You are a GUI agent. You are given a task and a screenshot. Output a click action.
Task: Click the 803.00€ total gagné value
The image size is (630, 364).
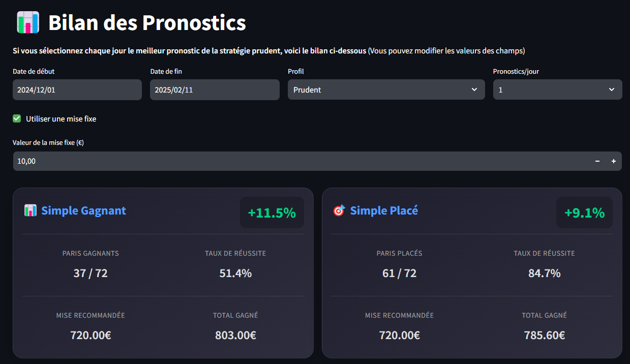coord(235,335)
